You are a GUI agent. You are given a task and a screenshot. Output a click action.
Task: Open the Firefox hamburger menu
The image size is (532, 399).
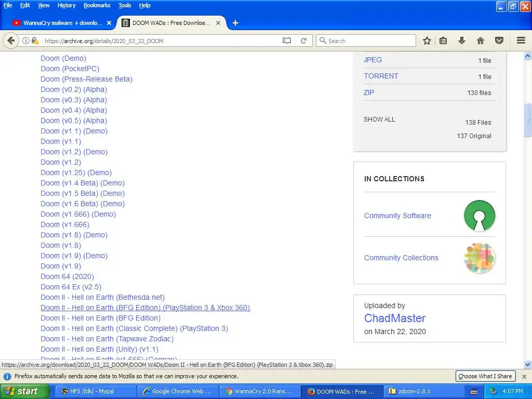coord(521,41)
